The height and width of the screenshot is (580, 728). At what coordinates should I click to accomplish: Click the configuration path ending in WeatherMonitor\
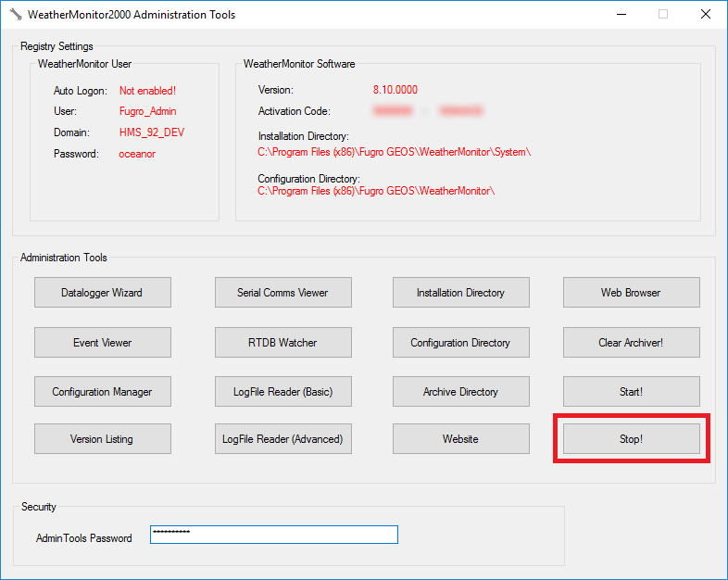pos(376,191)
